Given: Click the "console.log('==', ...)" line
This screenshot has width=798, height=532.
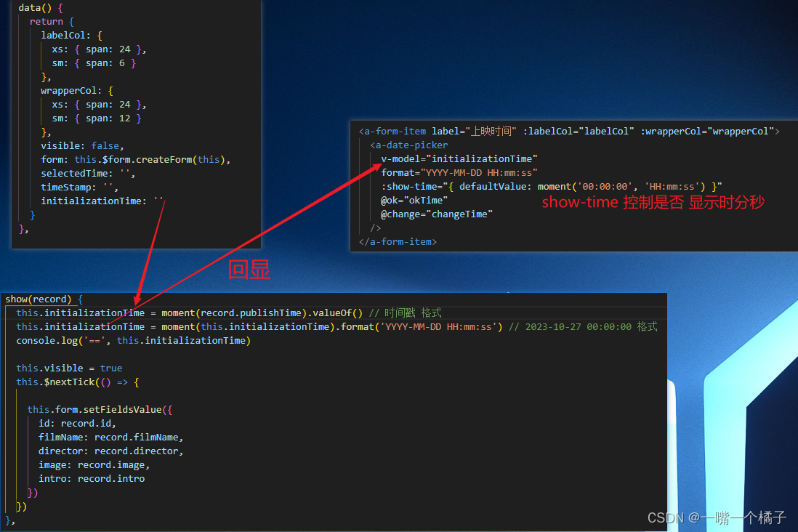Looking at the screenshot, I should coord(133,341).
